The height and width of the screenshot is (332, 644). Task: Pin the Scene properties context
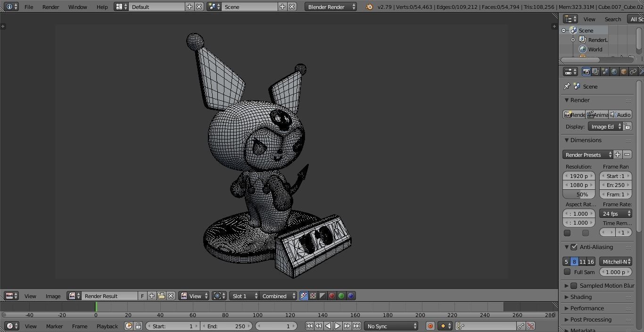(567, 87)
